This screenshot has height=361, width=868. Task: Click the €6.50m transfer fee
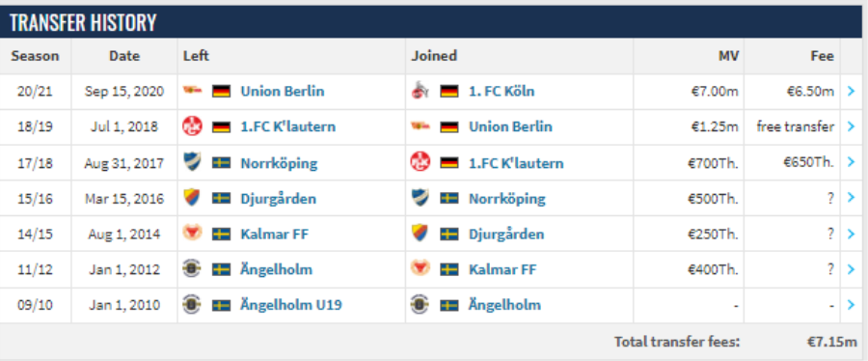[x=810, y=92]
